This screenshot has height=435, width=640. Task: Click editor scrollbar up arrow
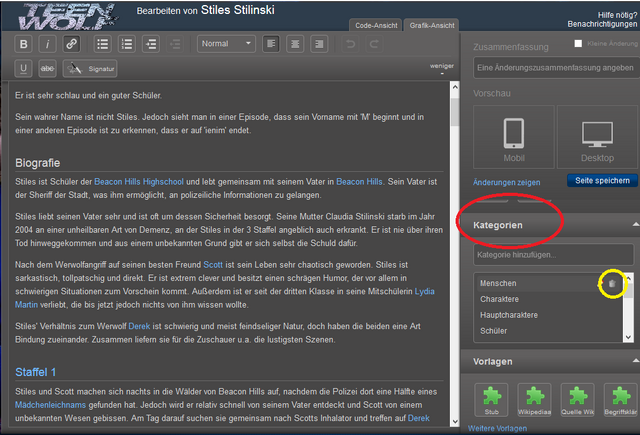coord(455,87)
